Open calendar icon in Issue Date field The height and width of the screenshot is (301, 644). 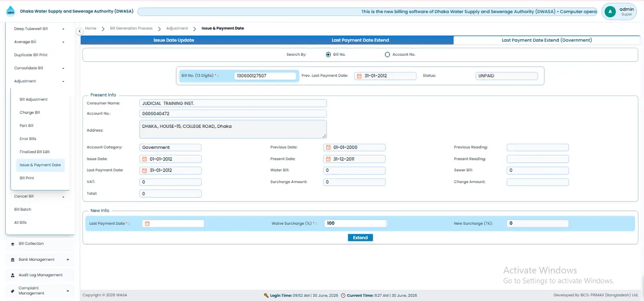[x=145, y=159]
